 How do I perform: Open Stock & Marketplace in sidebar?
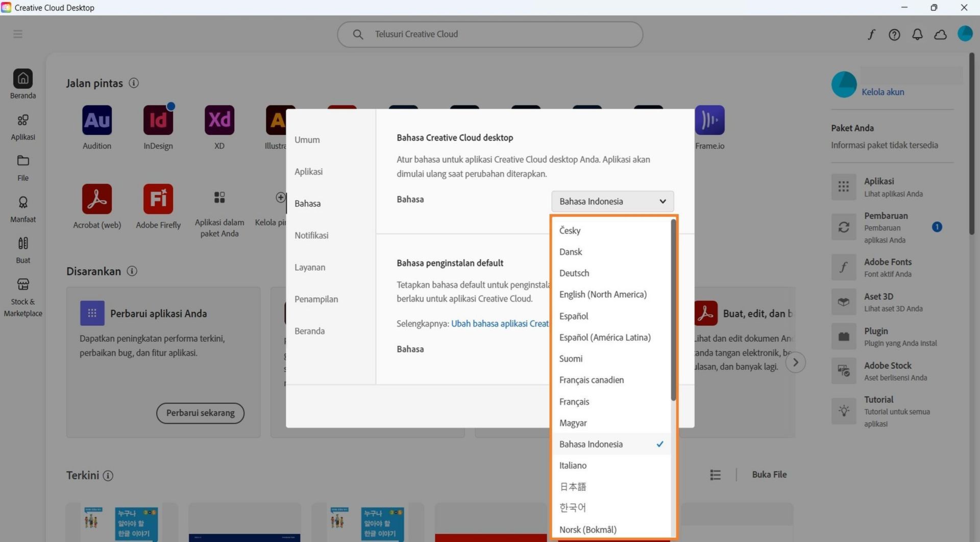click(x=23, y=297)
